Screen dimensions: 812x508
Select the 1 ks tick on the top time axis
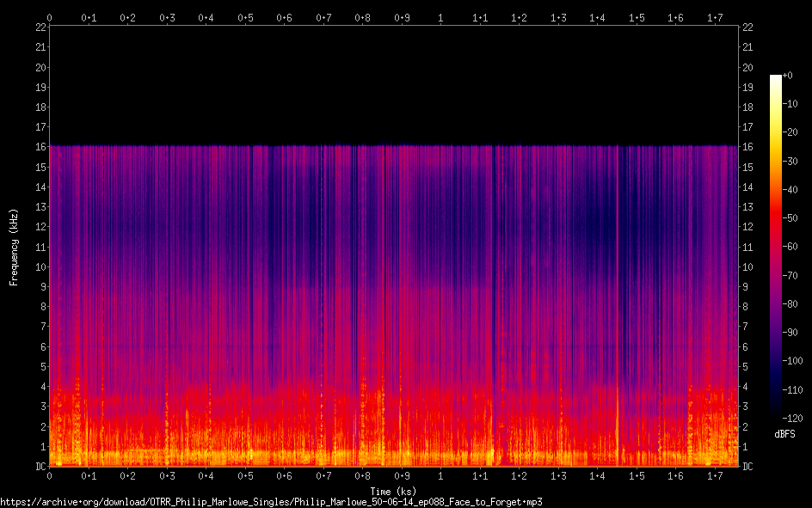point(440,17)
